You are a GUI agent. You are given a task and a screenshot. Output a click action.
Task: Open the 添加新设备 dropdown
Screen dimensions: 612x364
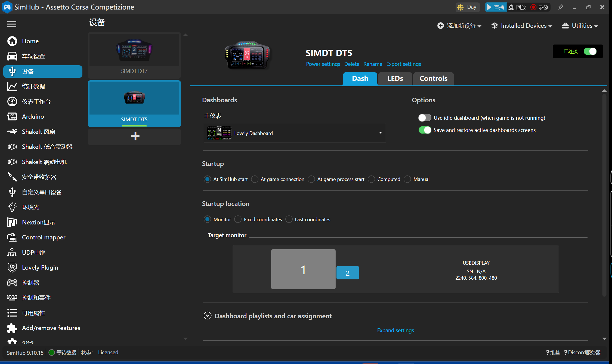[459, 26]
